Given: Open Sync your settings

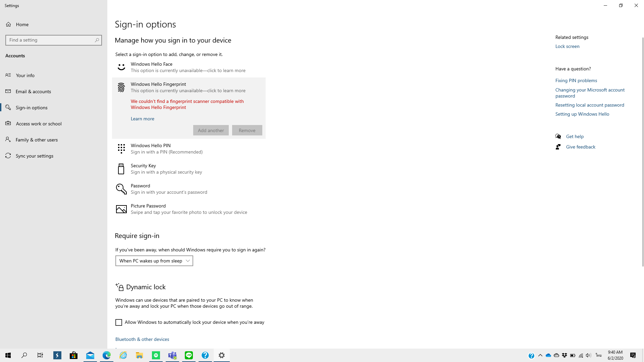Looking at the screenshot, I should 54,156.
